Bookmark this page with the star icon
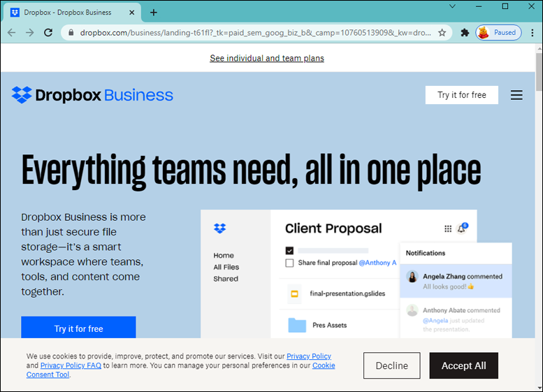 (442, 33)
